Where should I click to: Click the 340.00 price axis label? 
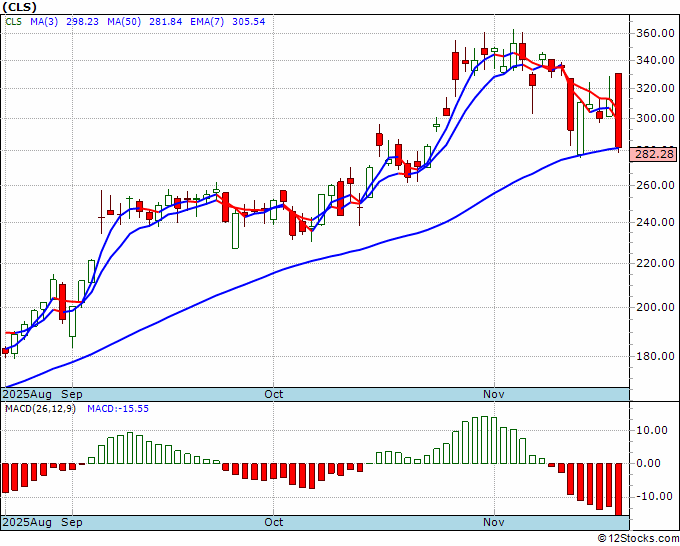655,60
